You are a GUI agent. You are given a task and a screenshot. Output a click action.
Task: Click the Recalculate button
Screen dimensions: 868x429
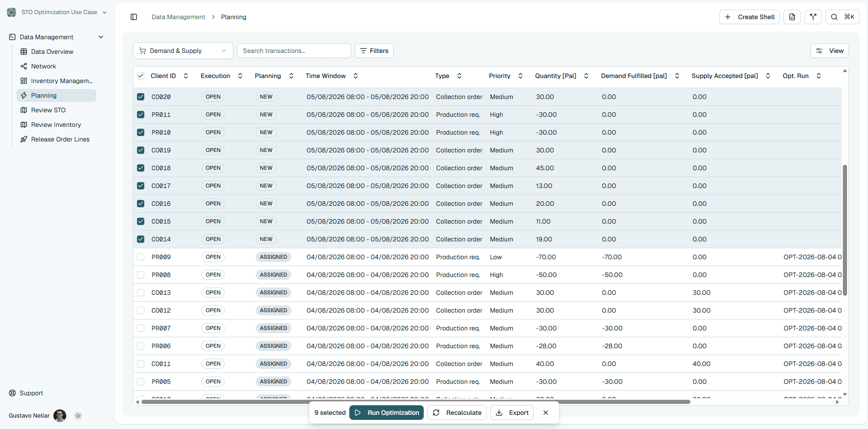click(x=457, y=413)
